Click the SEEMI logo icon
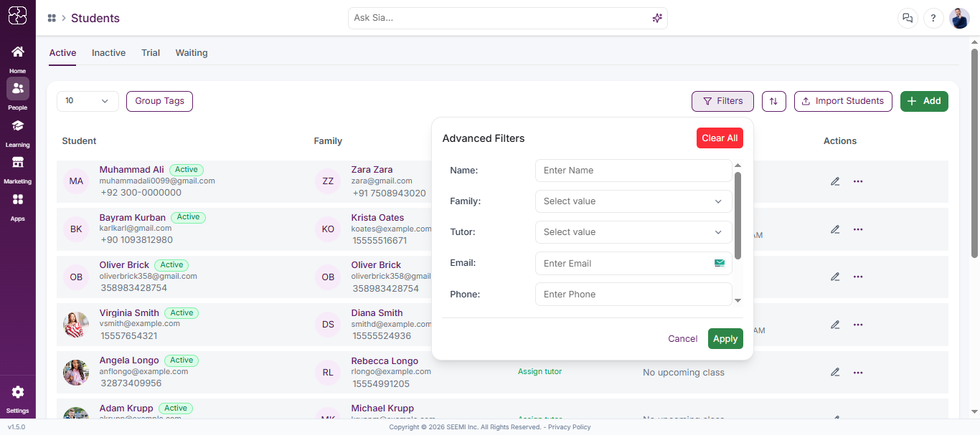This screenshot has height=435, width=980. tap(18, 15)
